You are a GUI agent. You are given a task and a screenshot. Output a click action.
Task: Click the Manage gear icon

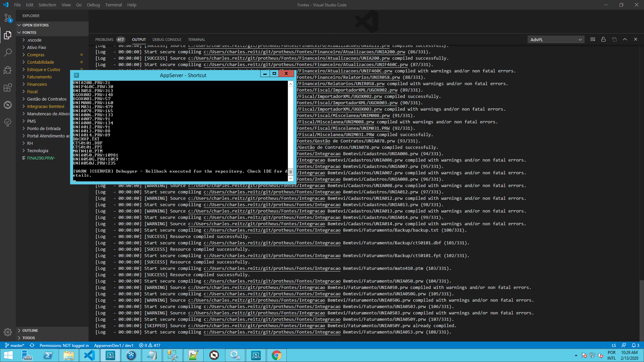8,332
